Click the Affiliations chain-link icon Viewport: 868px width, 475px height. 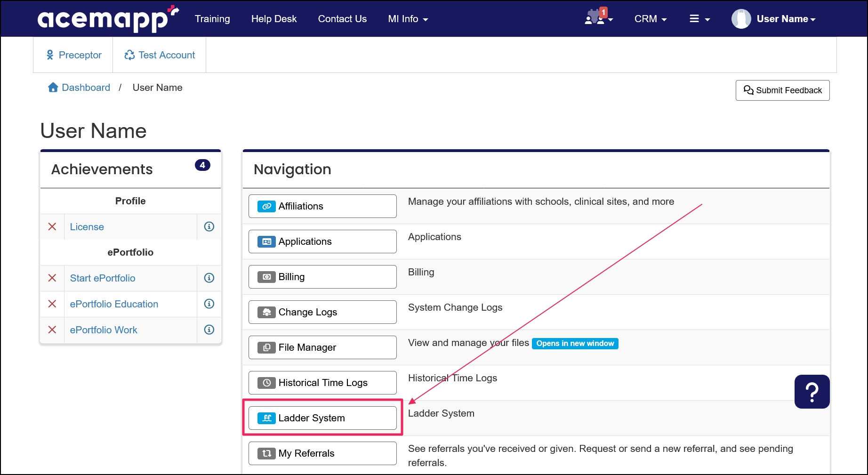[266, 206]
